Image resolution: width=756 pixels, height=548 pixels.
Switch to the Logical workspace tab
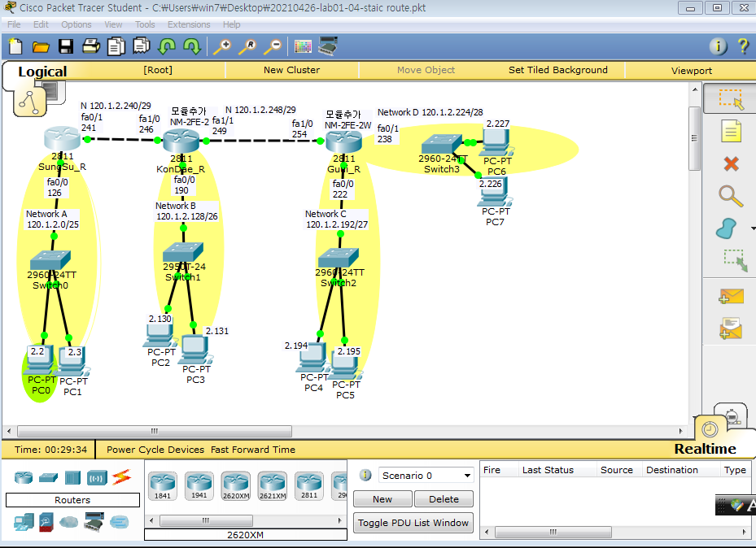pyautogui.click(x=42, y=72)
